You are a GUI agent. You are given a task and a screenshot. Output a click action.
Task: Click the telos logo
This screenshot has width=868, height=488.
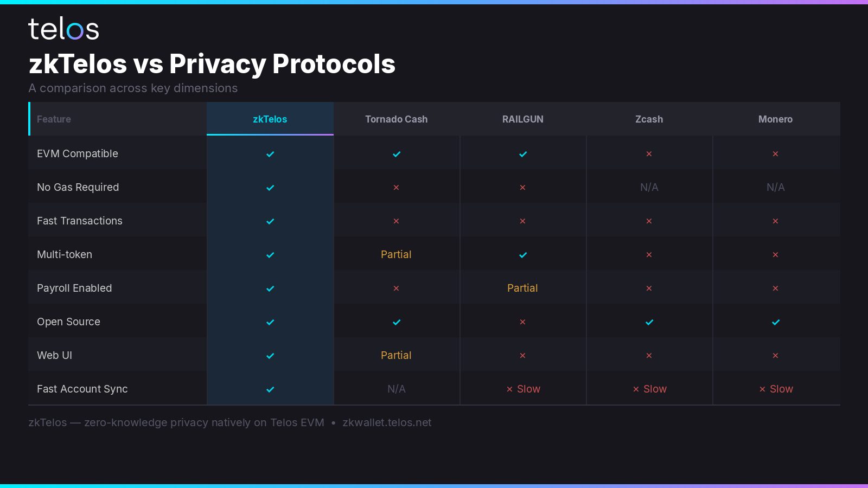[63, 29]
